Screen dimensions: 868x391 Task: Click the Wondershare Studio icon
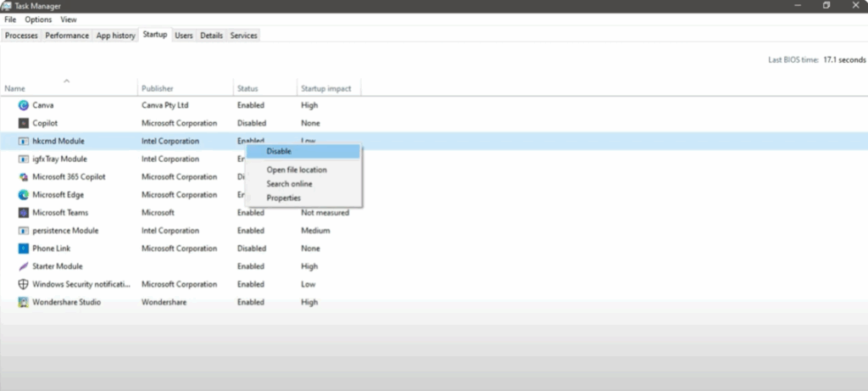pos(23,303)
